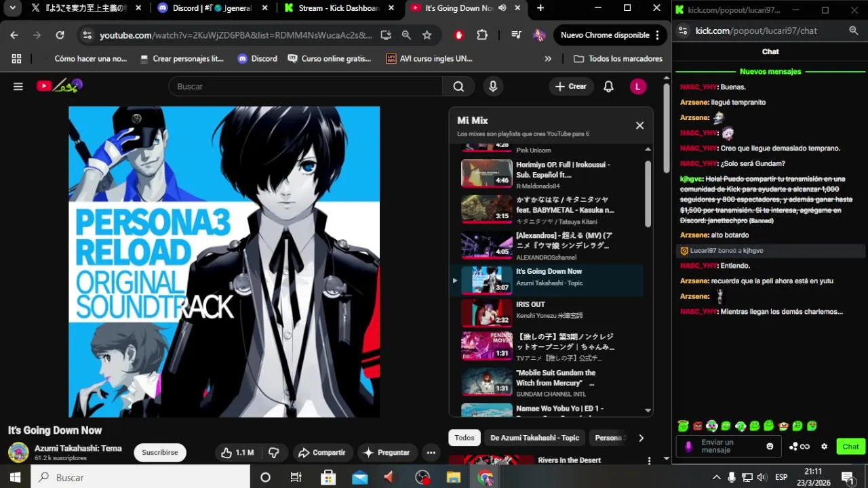
Task: Show hidden system tray icons
Action: pyautogui.click(x=716, y=477)
